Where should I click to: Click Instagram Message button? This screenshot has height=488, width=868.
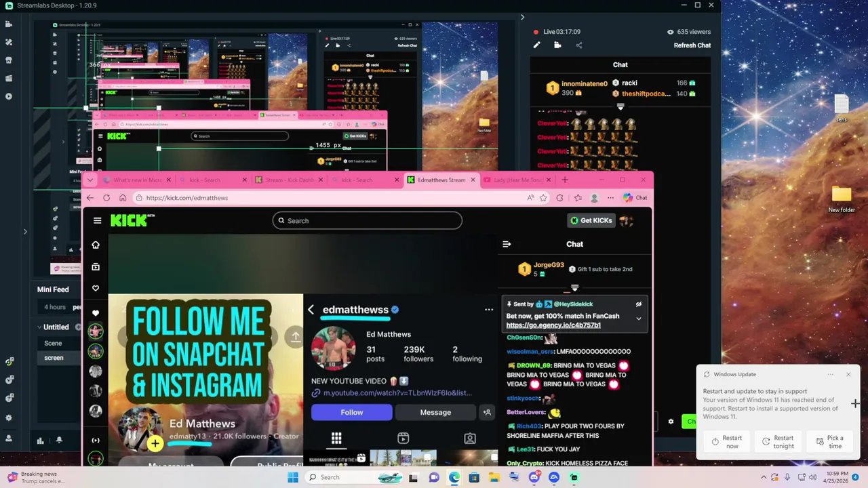(435, 412)
